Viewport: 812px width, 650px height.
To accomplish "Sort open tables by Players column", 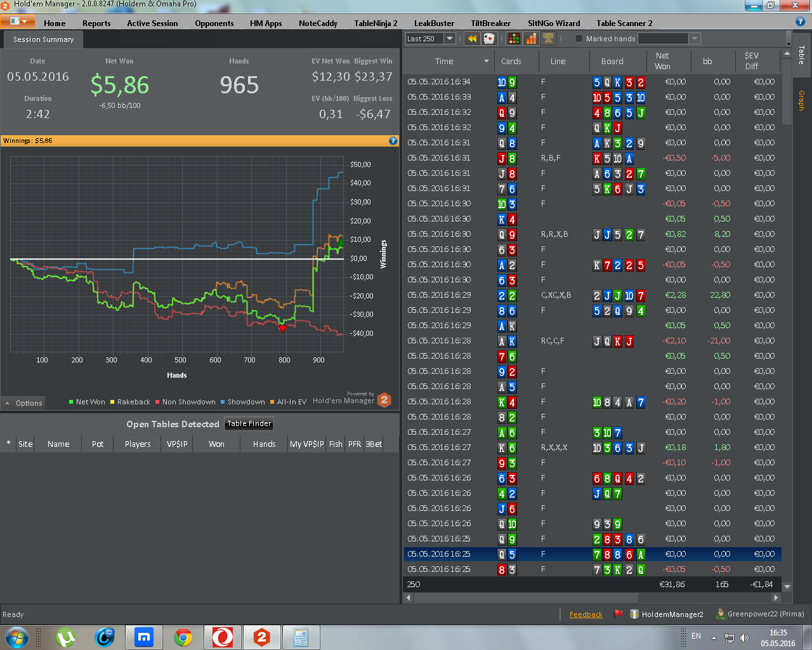I will pos(138,444).
